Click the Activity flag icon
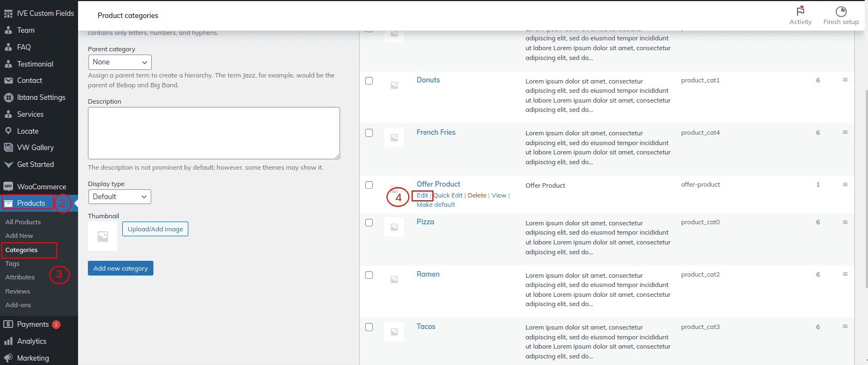Image resolution: width=868 pixels, height=365 pixels. point(800,11)
